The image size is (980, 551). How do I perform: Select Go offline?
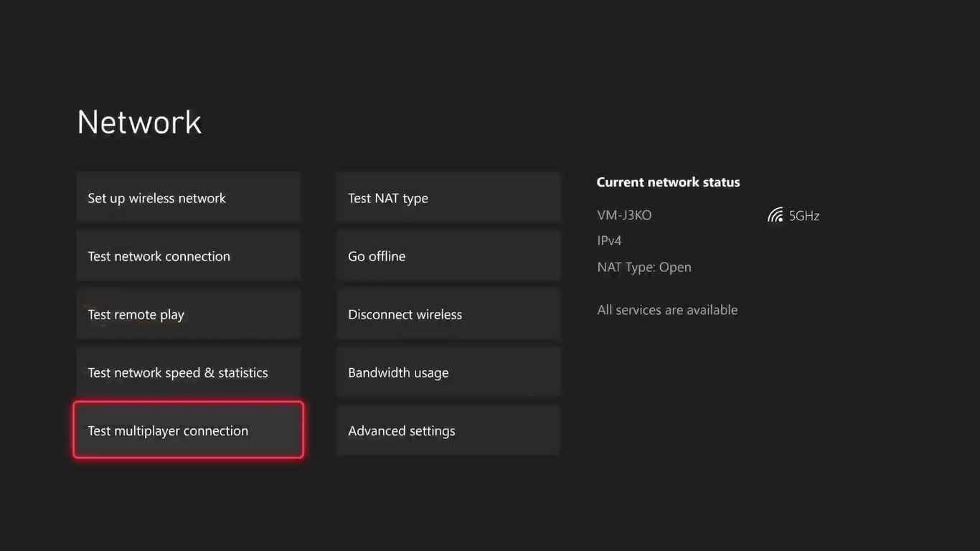(x=448, y=256)
